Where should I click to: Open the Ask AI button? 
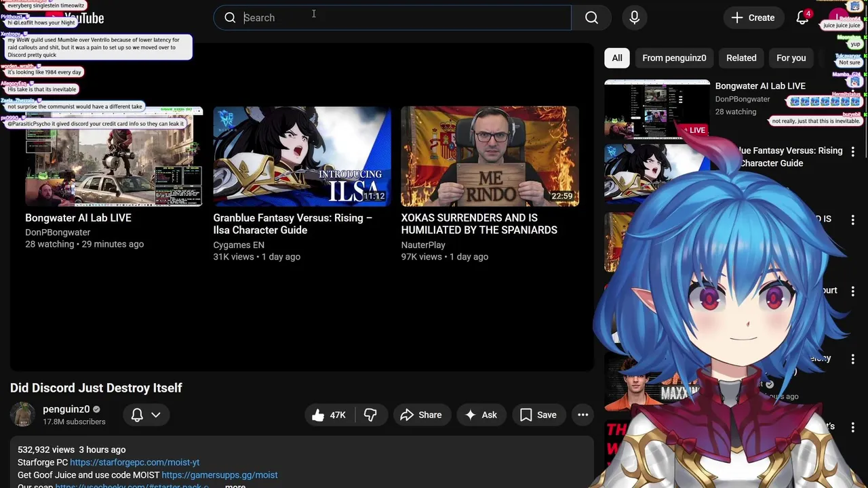coord(481,415)
